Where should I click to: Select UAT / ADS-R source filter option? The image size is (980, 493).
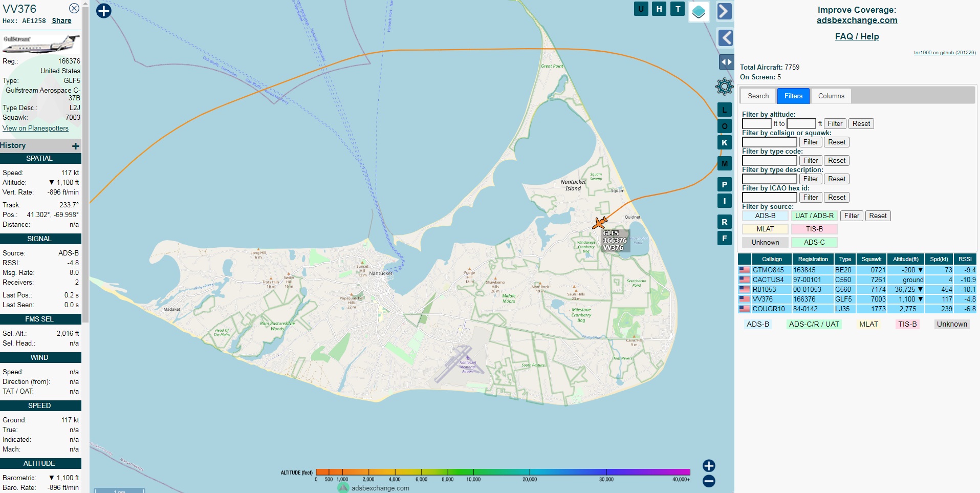(814, 216)
